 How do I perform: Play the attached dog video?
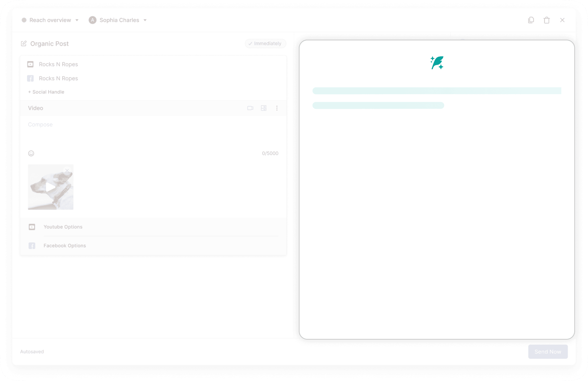50,187
